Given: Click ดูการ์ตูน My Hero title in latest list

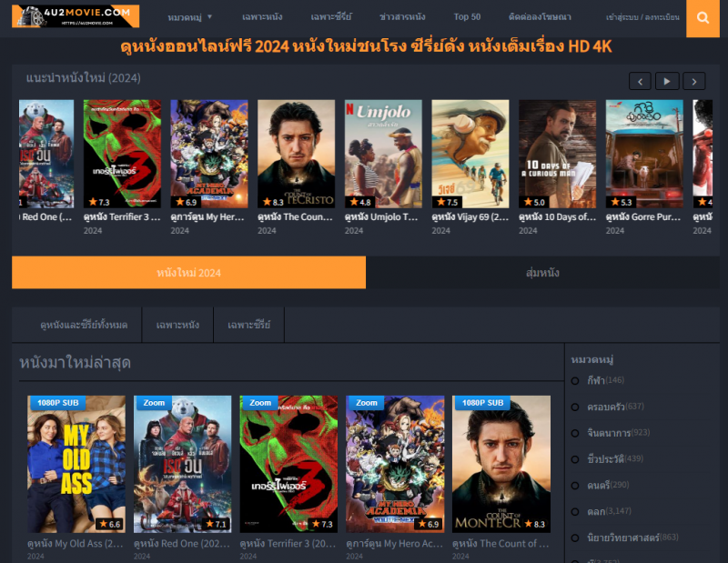Looking at the screenshot, I should click(394, 544).
